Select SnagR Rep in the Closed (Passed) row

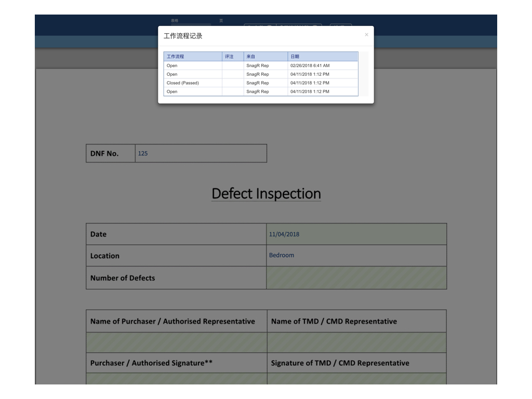[x=265, y=83]
